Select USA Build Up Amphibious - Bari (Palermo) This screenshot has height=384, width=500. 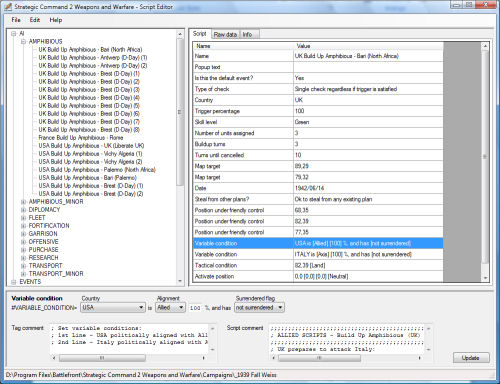click(x=87, y=178)
